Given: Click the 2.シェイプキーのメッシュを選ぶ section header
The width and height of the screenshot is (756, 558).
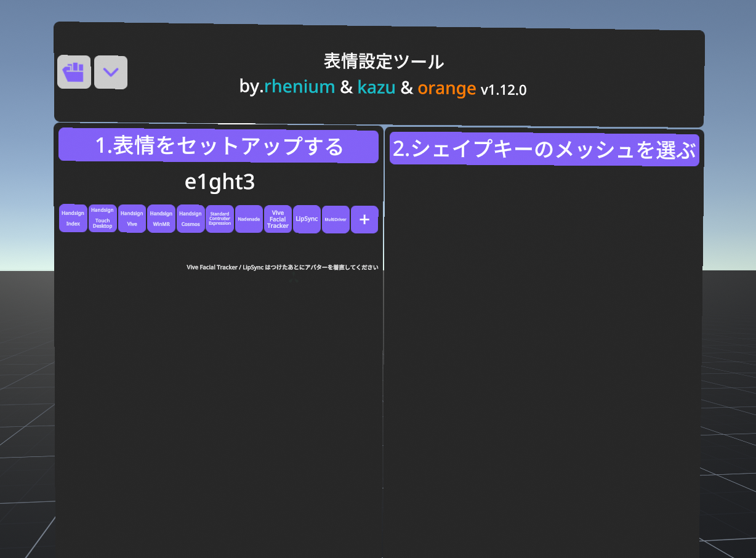Looking at the screenshot, I should tap(544, 150).
